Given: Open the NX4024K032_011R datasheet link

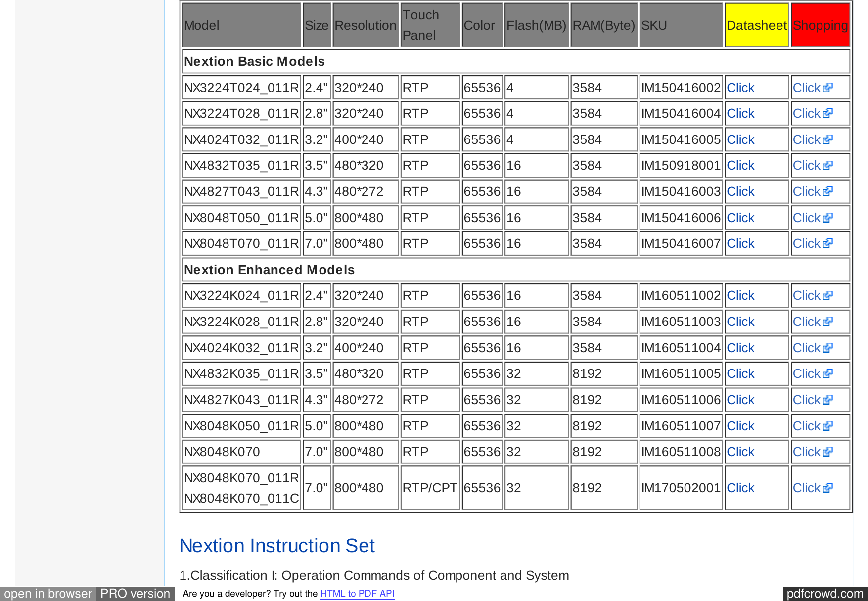Looking at the screenshot, I should click(x=740, y=347).
